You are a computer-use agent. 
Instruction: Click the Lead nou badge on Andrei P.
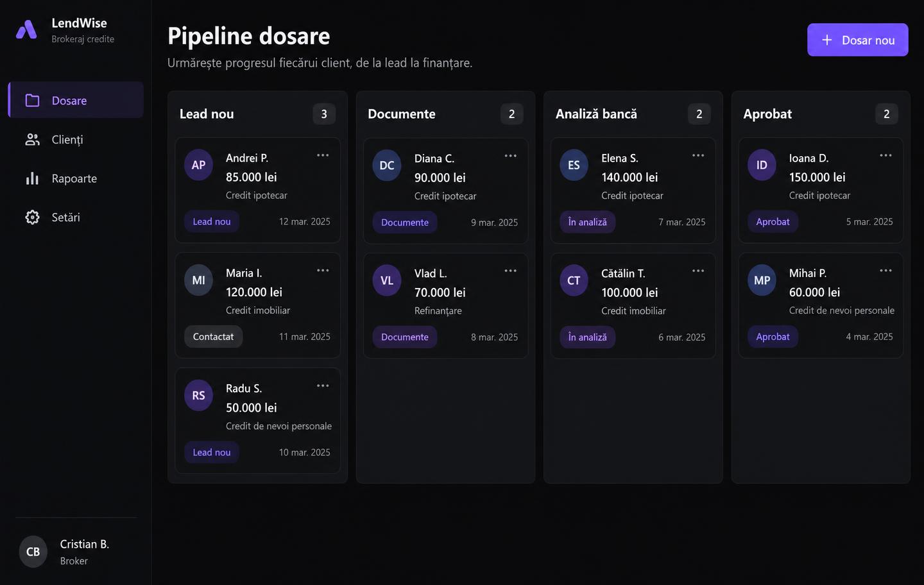212,221
